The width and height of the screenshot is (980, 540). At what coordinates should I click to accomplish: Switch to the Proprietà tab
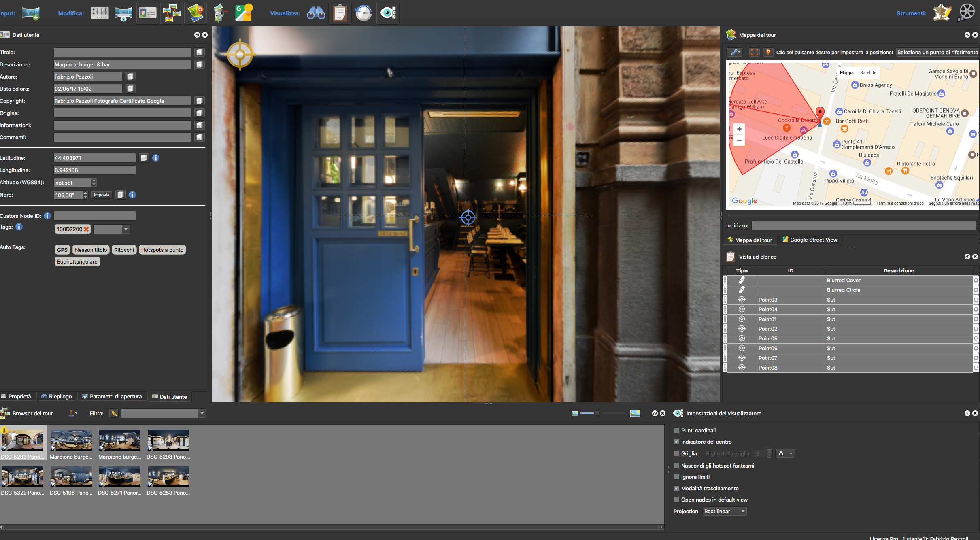tap(16, 397)
